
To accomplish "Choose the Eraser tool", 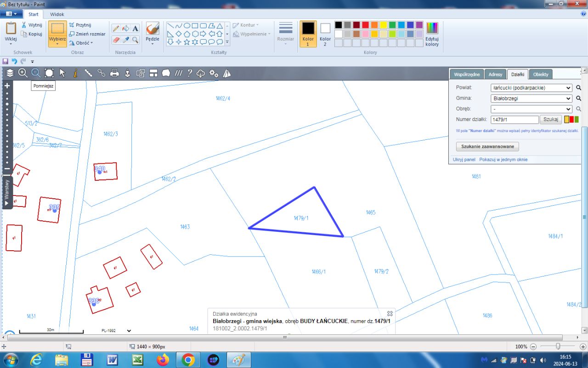I will [x=116, y=40].
